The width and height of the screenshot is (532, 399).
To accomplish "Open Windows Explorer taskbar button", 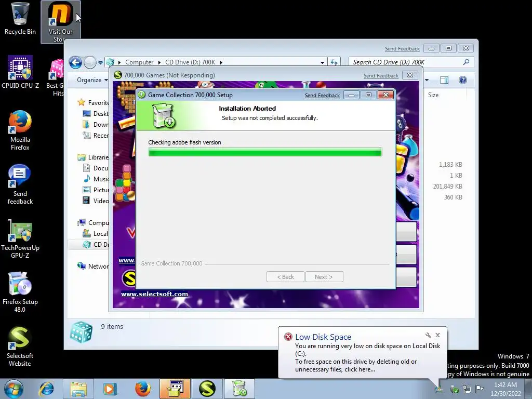I will coord(78,389).
